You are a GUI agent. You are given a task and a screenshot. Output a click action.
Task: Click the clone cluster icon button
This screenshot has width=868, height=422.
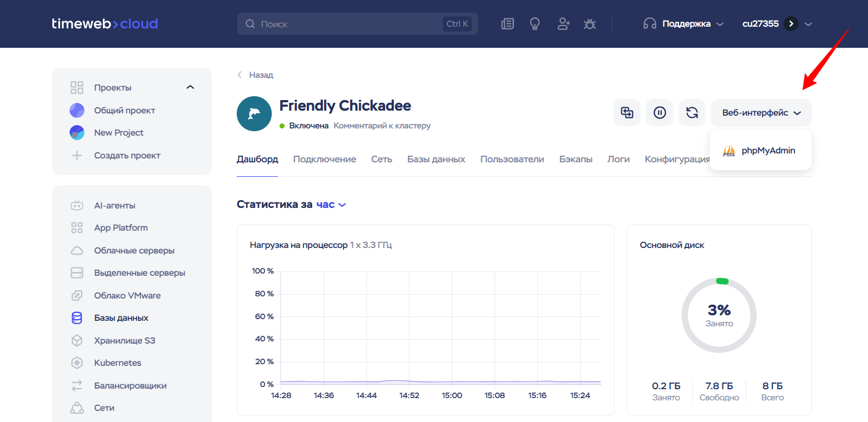(627, 113)
